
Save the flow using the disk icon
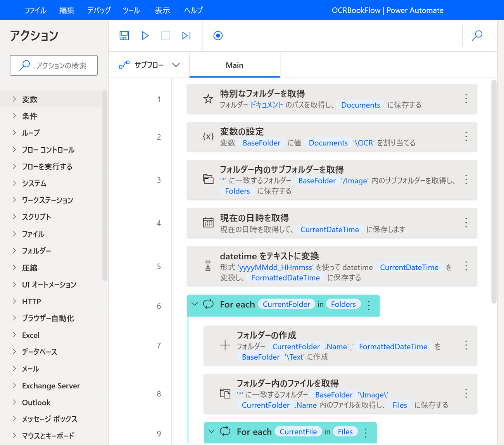click(124, 35)
